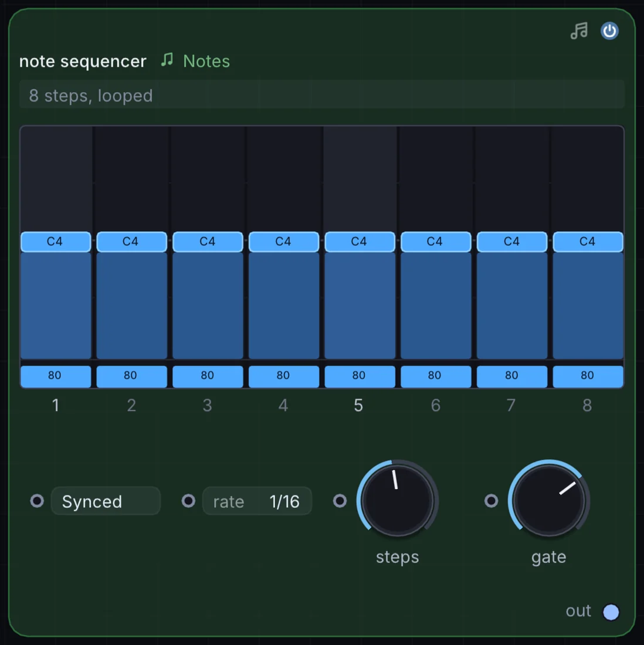This screenshot has height=645, width=644.
Task: Click step number 4 label
Action: [283, 405]
